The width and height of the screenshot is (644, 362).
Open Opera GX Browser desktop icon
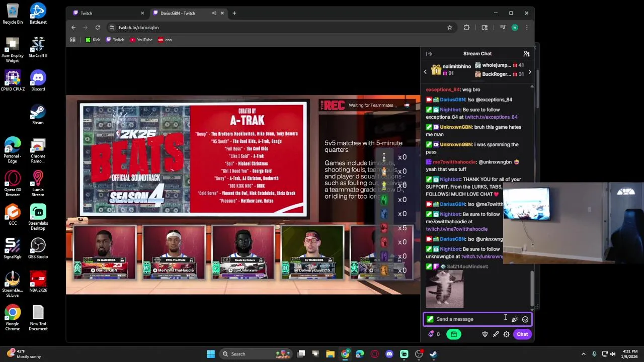point(13,184)
